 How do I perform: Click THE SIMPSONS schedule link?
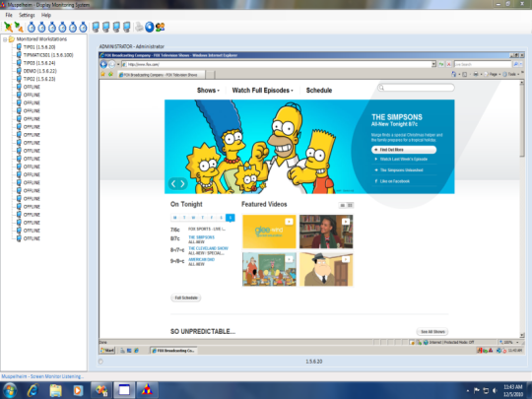click(202, 237)
